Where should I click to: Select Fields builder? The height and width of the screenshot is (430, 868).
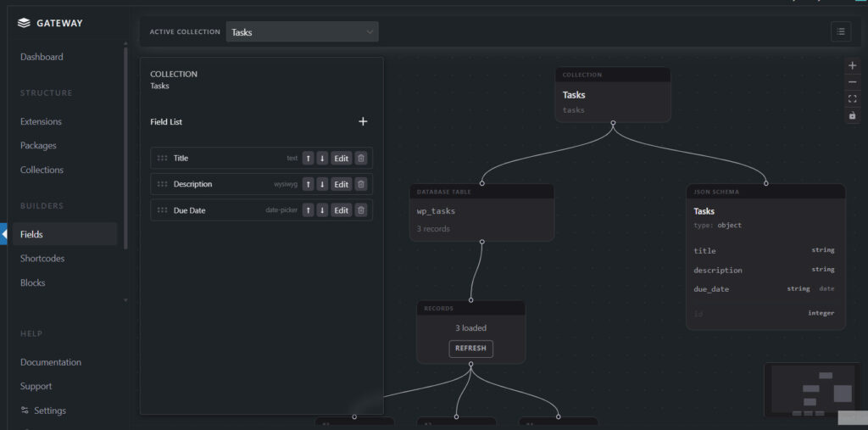64,234
